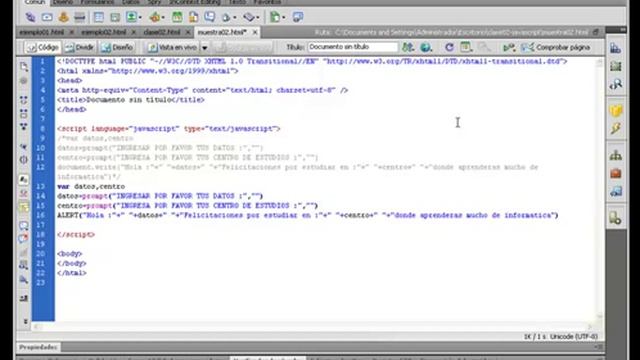Click the horizontal scrollbar of code editor
Viewport: 640px width, 360px height.
click(313, 327)
